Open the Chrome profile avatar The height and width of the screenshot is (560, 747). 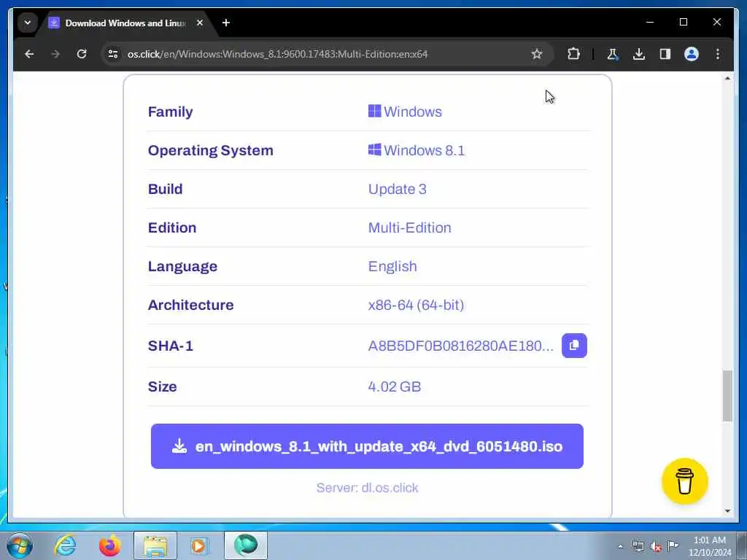[692, 54]
